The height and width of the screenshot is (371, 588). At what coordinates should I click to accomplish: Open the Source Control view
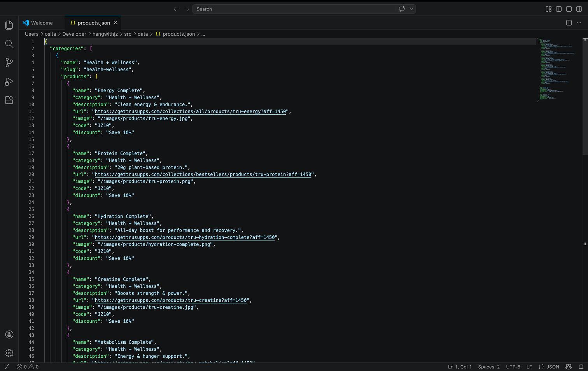coord(9,63)
